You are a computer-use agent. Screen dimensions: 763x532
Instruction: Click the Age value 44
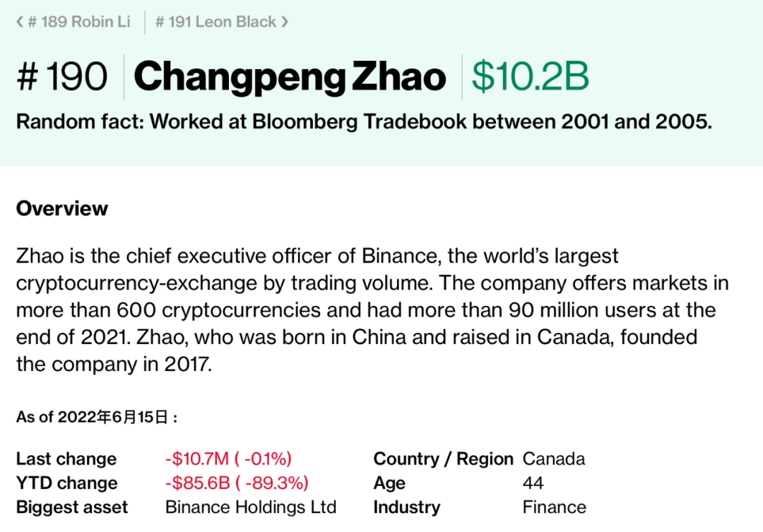[x=533, y=483]
